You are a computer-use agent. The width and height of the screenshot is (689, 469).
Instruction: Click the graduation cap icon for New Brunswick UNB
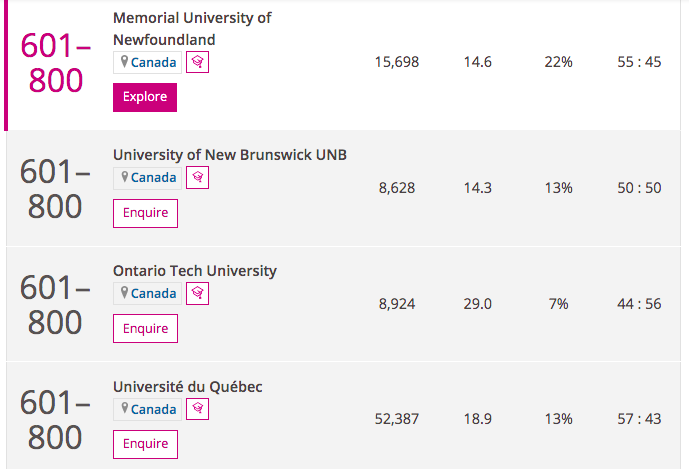(x=197, y=178)
